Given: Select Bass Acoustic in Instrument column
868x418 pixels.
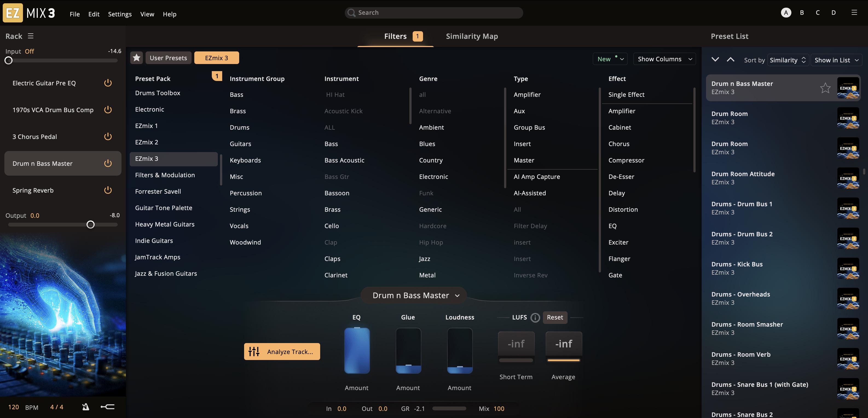Looking at the screenshot, I should point(344,160).
